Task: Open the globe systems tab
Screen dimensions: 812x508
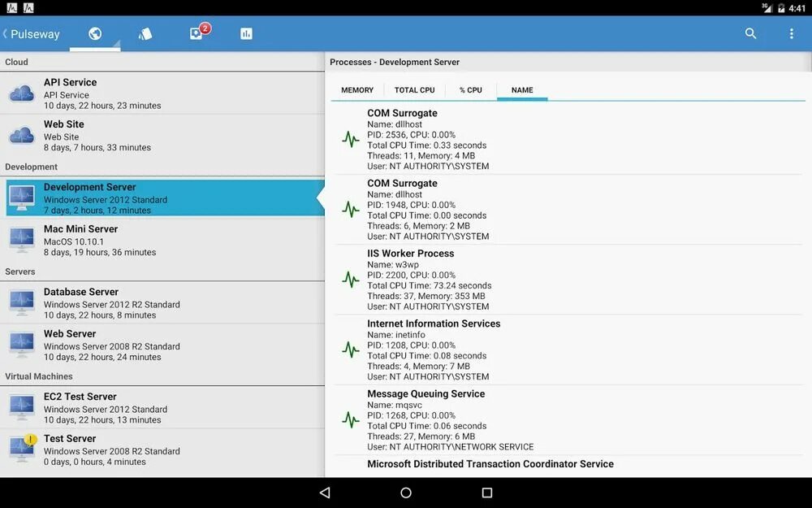Action: (95, 33)
